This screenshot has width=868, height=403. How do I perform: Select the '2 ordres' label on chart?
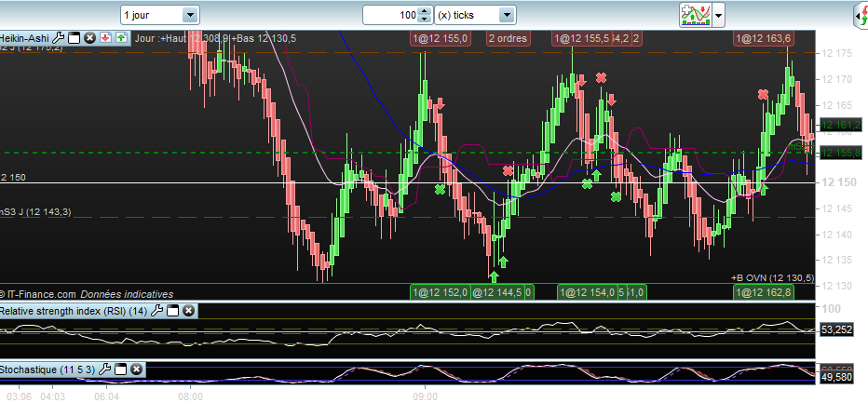tap(507, 38)
